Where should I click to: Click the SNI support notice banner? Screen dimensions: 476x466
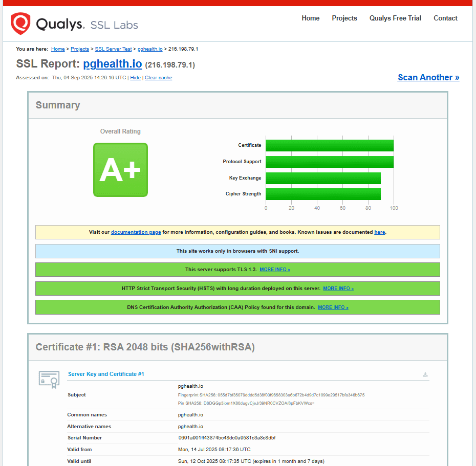[x=237, y=251]
